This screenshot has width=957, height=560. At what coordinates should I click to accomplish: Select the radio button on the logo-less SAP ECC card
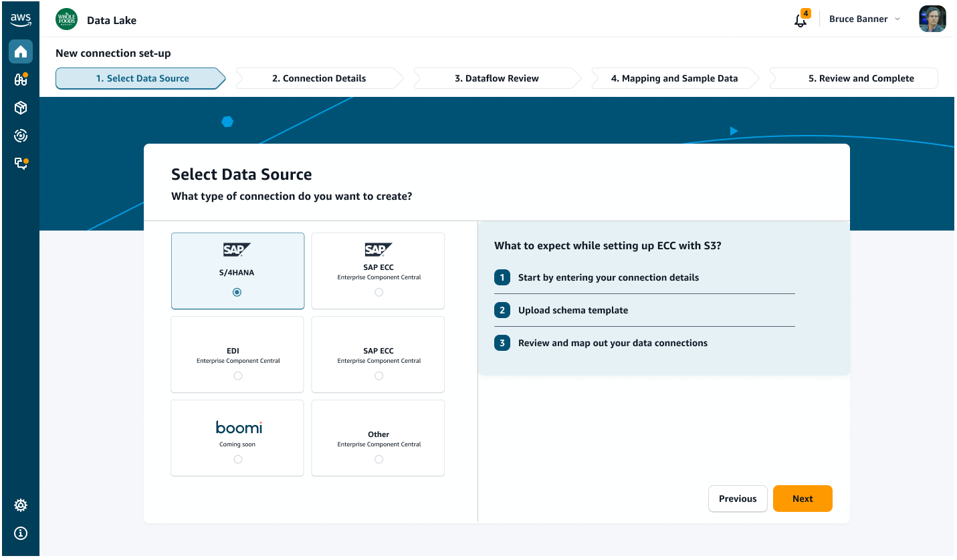point(379,376)
